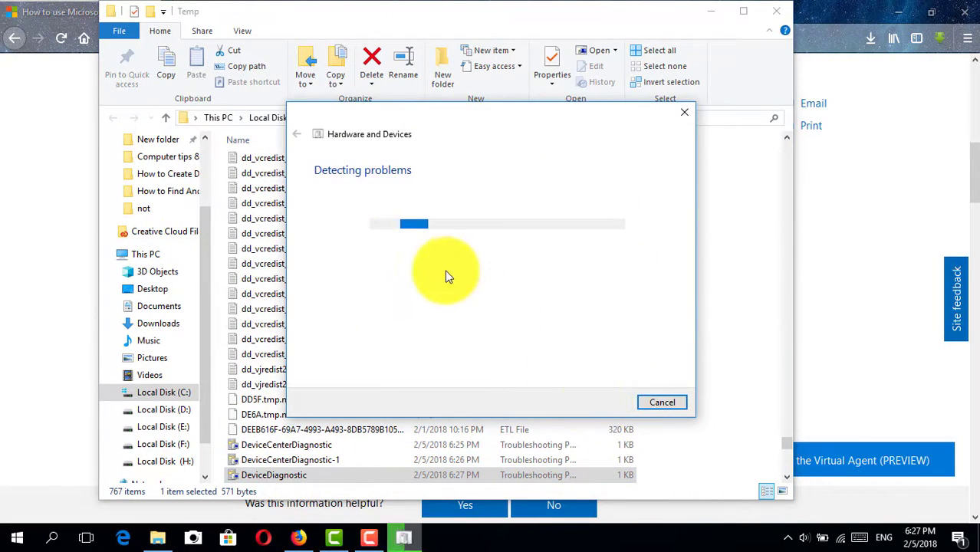Open the File Explorer help icon
The height and width of the screenshot is (552, 980).
784,31
